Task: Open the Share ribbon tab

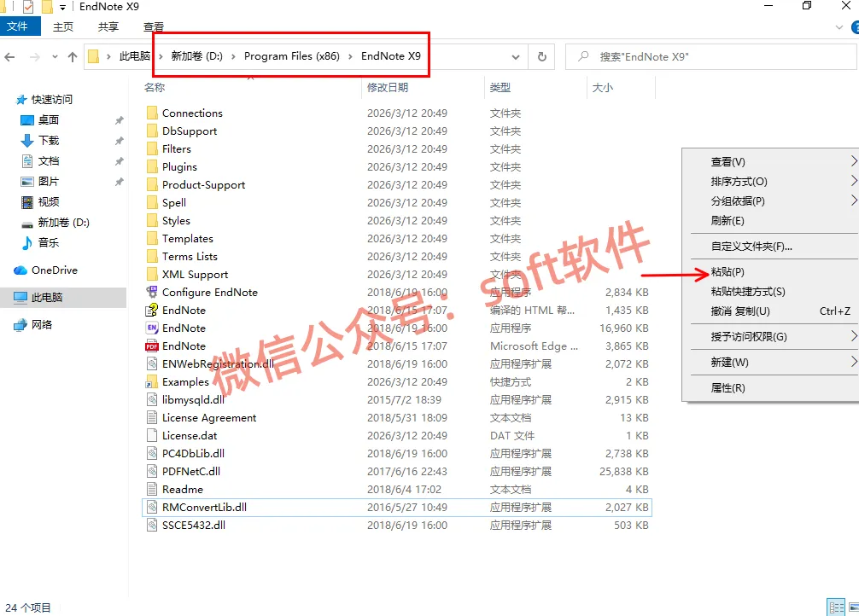Action: coord(108,26)
